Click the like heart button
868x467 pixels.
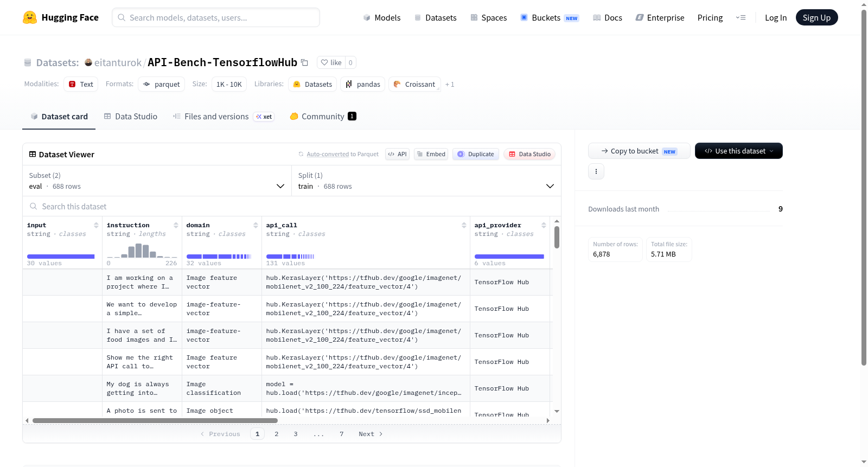point(331,63)
